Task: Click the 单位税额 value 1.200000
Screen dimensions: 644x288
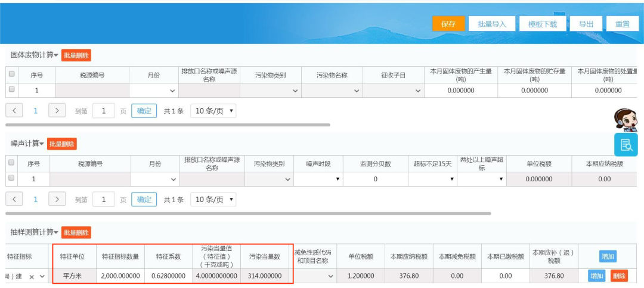Action: tap(361, 276)
